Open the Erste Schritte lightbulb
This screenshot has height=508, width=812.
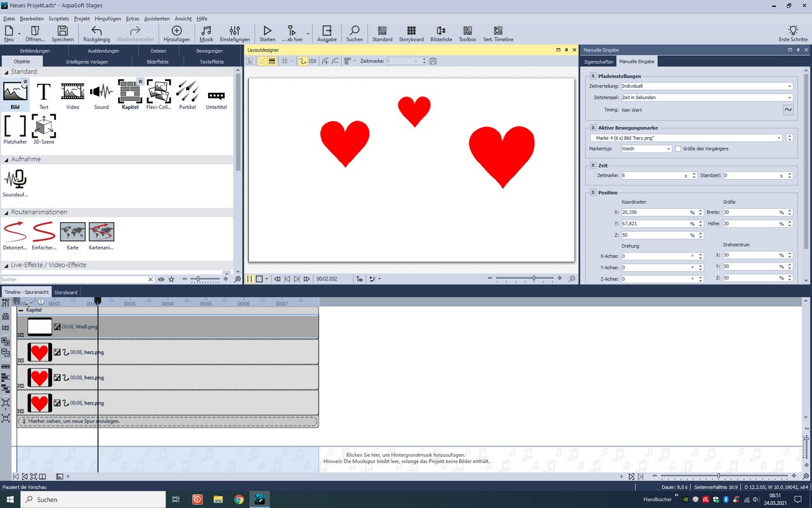(792, 34)
